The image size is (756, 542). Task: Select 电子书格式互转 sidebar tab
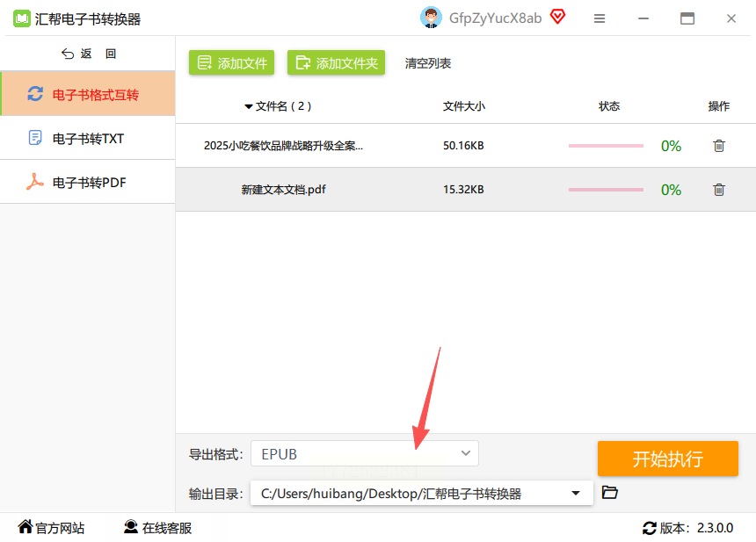(x=88, y=94)
